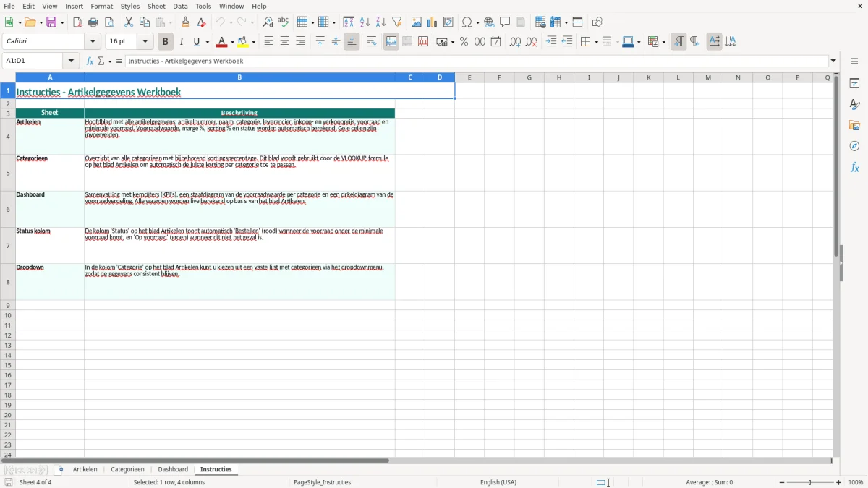Expand the Name Box dropdown
Viewport: 868px width, 488px height.
point(71,61)
